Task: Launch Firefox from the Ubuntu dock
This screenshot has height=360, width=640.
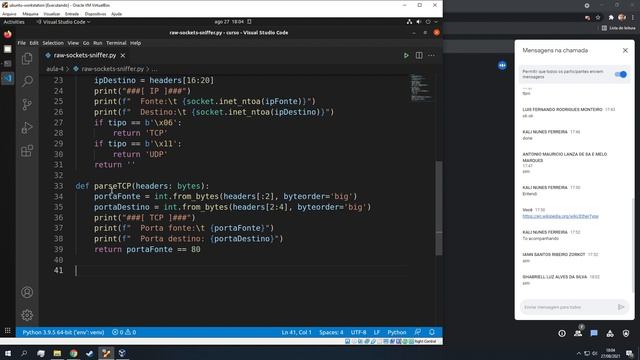Action: (8, 35)
